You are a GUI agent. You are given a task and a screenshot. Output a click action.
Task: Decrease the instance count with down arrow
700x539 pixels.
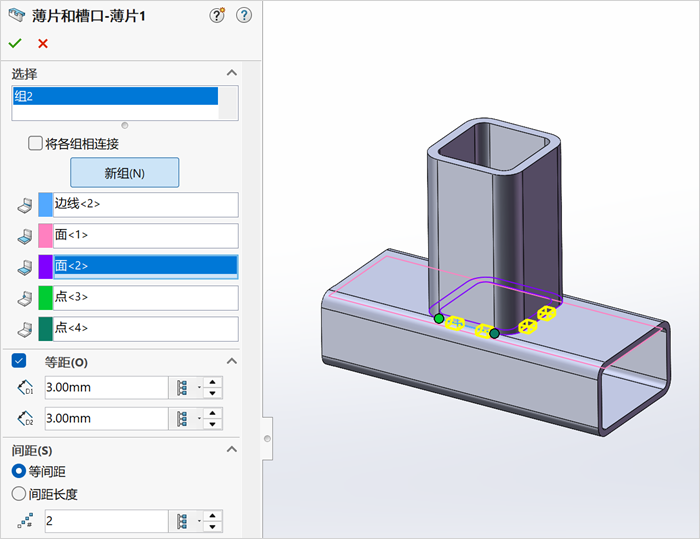click(x=212, y=526)
